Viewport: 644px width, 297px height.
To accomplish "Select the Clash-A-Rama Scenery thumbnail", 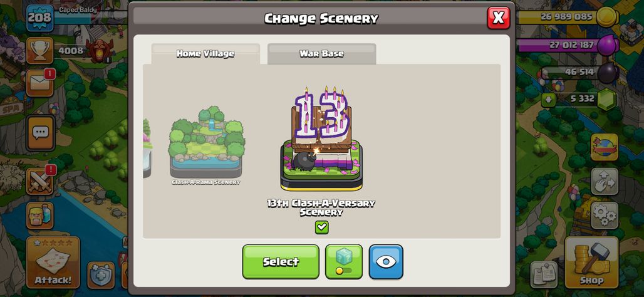I will [205, 146].
